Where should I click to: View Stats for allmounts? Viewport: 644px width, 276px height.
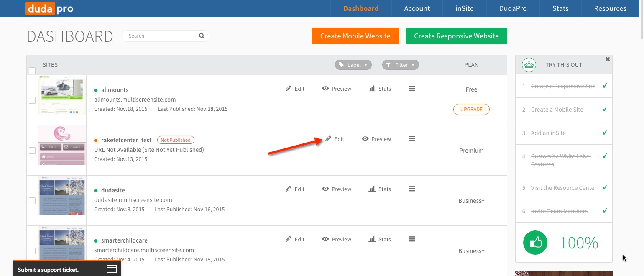point(380,89)
